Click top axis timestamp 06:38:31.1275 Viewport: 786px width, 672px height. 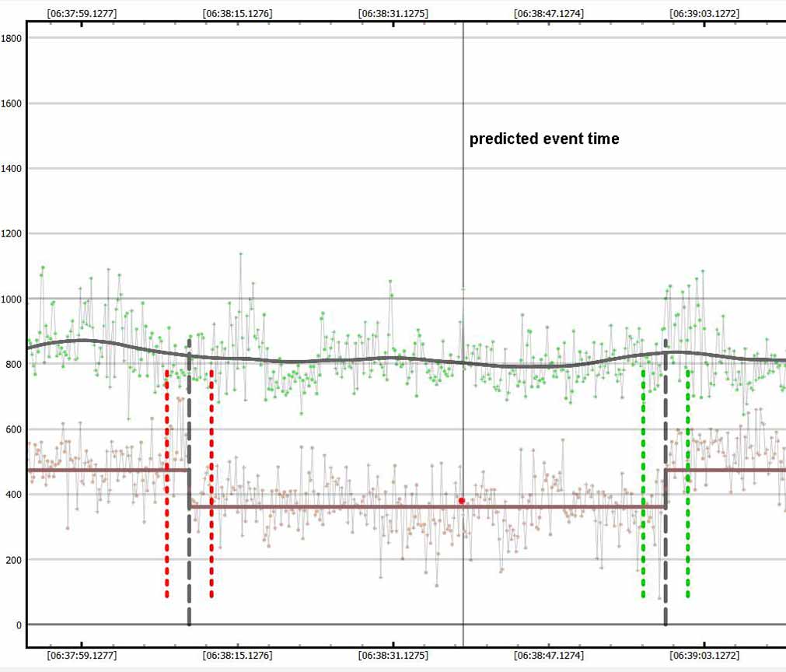tap(393, 13)
